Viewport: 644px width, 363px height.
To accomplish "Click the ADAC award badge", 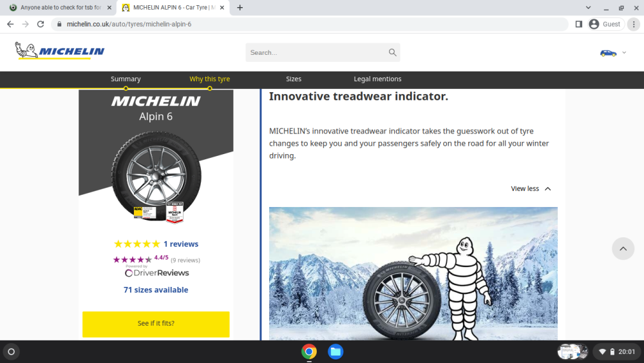I will click(x=144, y=213).
